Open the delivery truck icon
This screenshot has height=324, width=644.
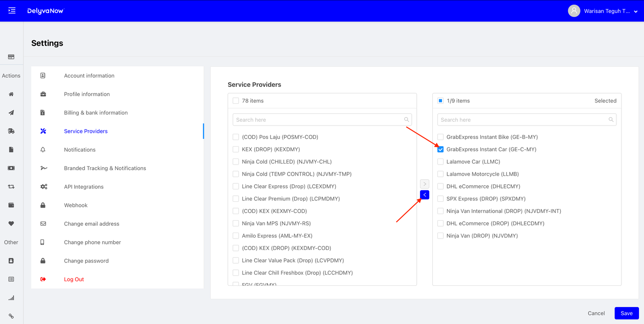tap(11, 131)
